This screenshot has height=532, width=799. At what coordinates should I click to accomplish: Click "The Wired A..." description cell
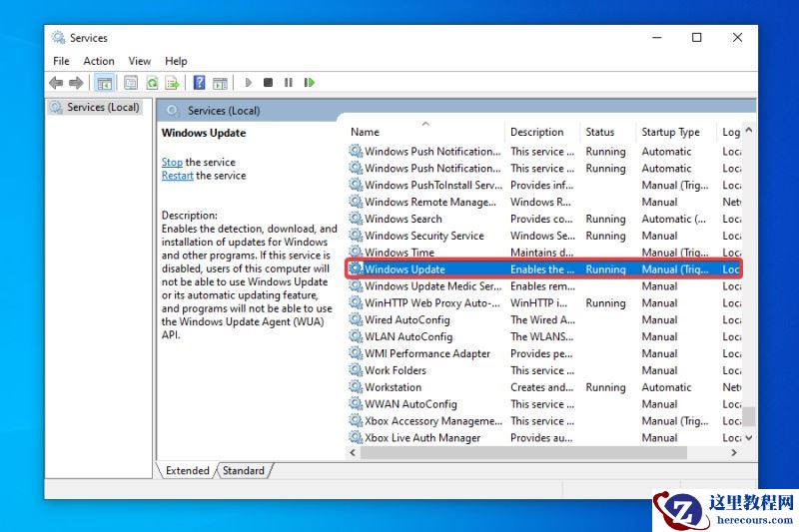(x=542, y=319)
